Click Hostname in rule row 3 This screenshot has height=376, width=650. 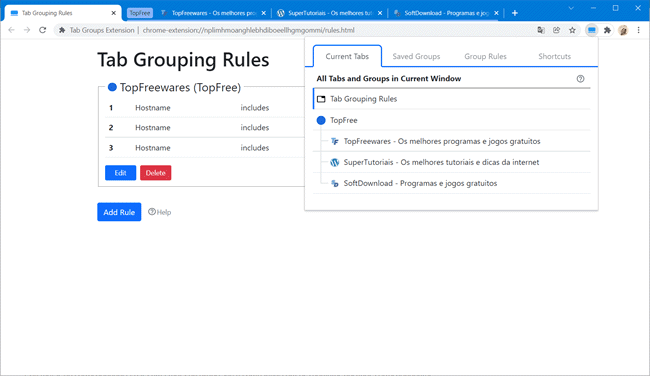[153, 148]
